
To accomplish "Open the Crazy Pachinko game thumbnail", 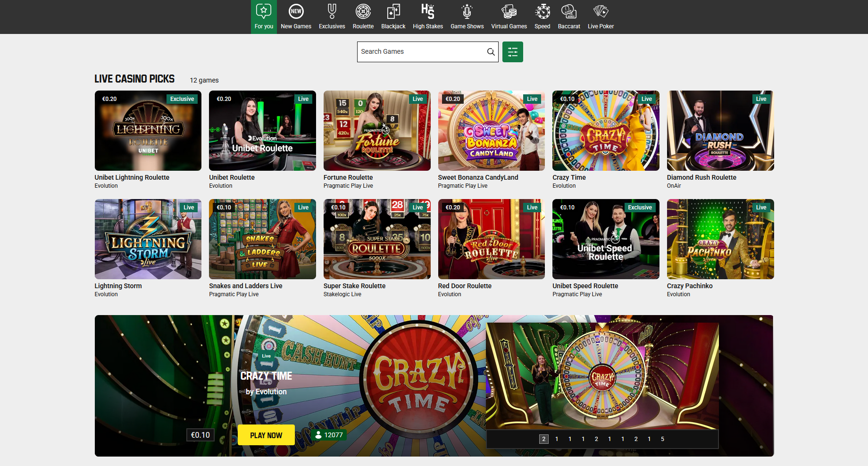I will [x=720, y=239].
